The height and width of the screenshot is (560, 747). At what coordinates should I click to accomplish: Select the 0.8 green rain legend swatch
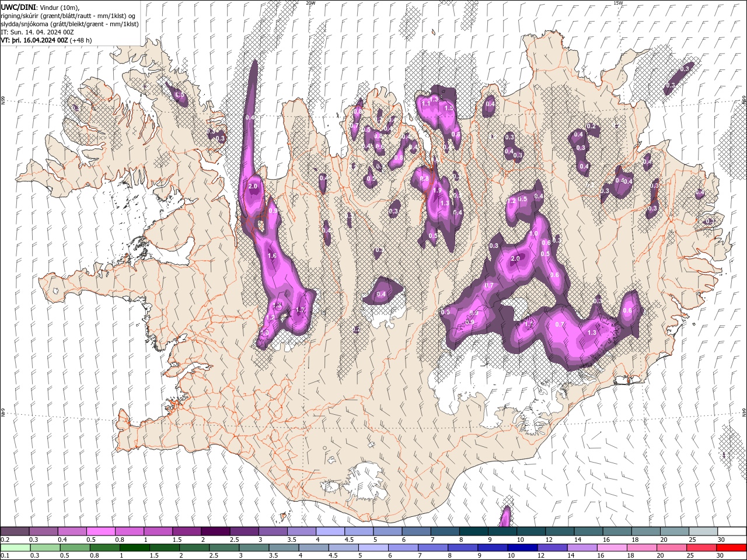click(x=105, y=548)
